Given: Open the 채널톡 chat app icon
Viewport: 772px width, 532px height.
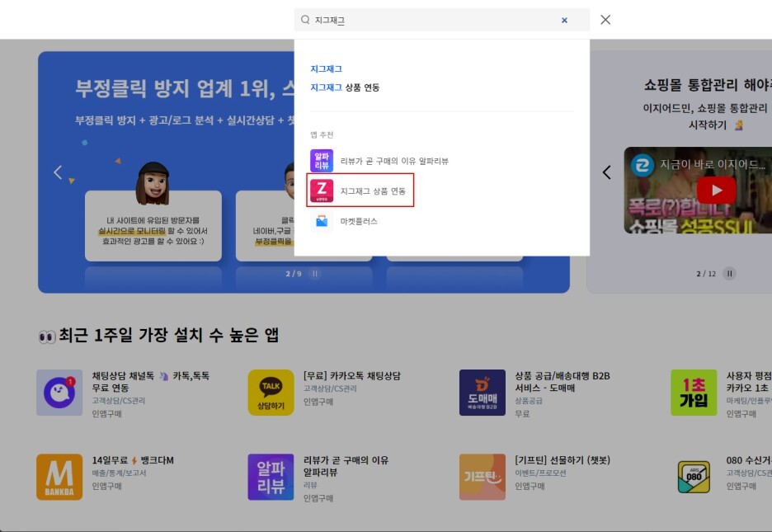Looking at the screenshot, I should [59, 393].
